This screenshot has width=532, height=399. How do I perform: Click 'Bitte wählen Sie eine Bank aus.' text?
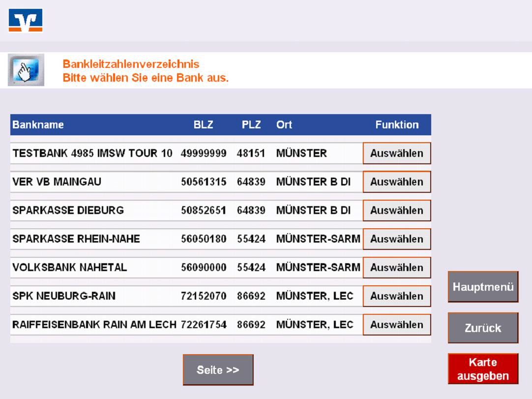click(146, 78)
